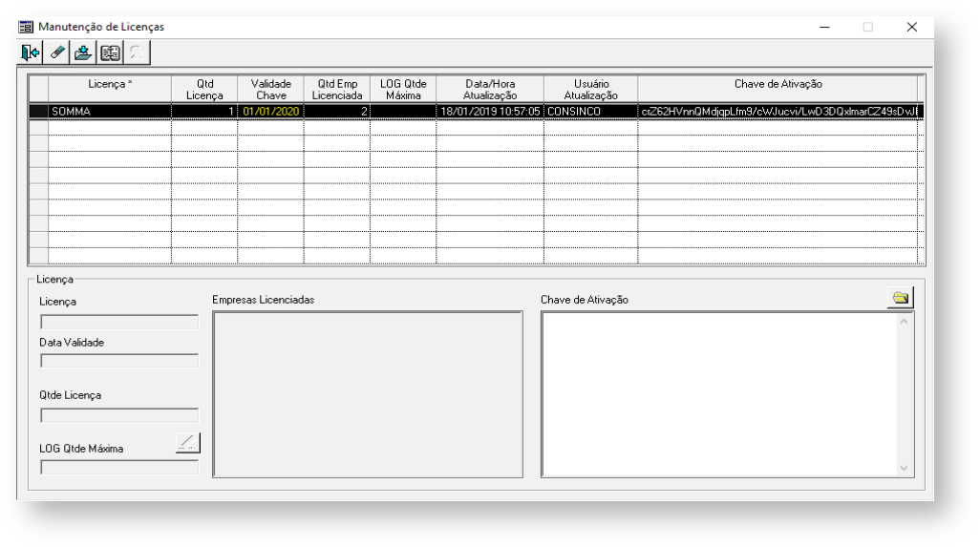Click the Chave de Ativação column header

pyautogui.click(x=778, y=90)
